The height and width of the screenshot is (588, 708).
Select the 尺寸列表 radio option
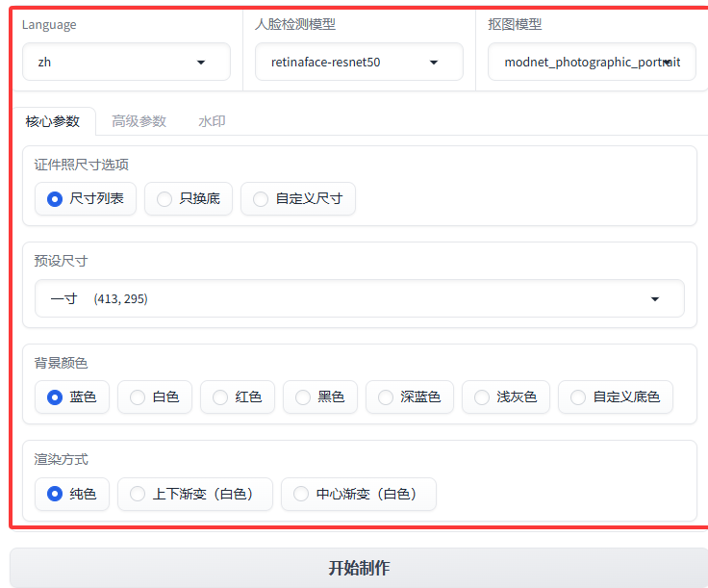pos(86,199)
